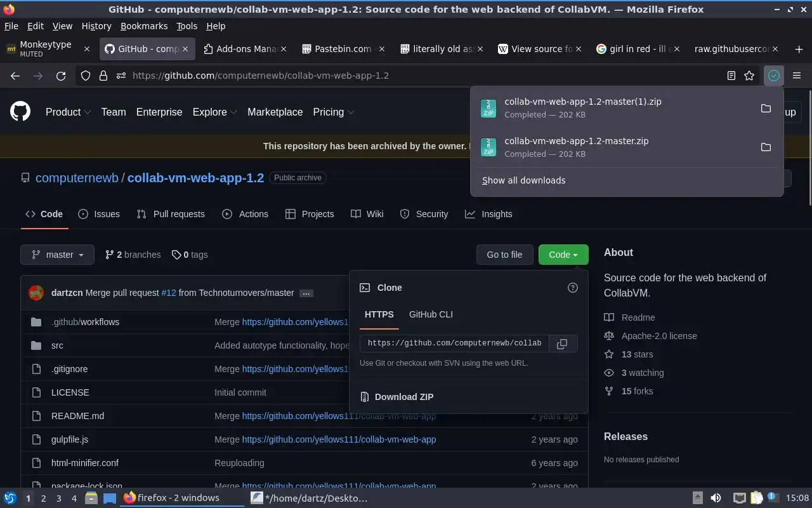Switch to the Pull requests tab
812x508 pixels.
[171, 214]
